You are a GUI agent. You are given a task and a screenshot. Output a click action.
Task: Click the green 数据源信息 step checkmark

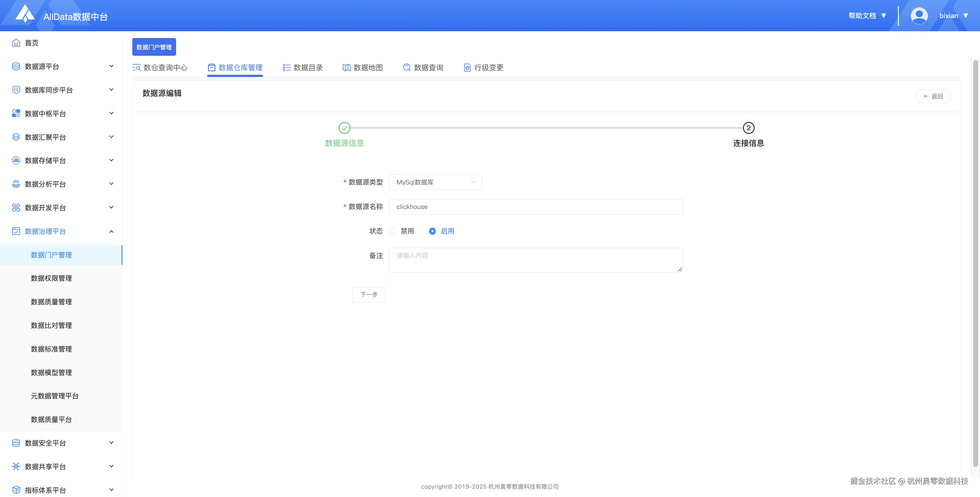344,128
